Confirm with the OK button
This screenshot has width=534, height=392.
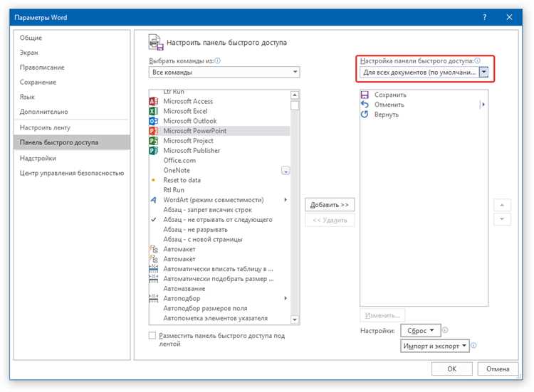point(452,369)
